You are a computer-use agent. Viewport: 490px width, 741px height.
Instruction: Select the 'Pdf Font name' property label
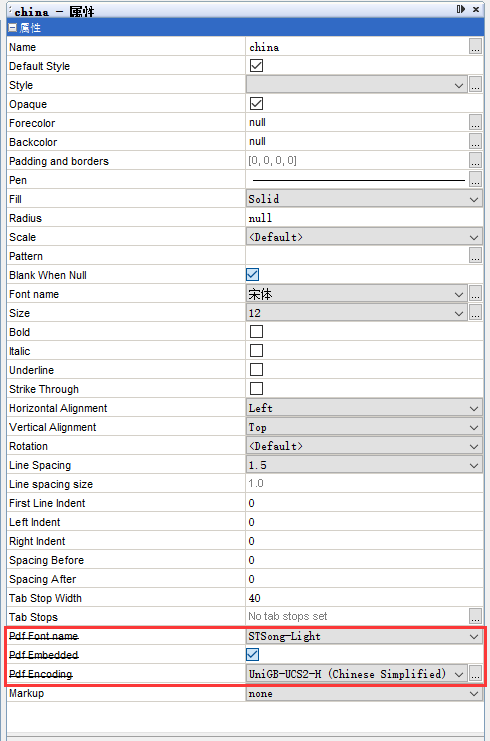(x=44, y=636)
